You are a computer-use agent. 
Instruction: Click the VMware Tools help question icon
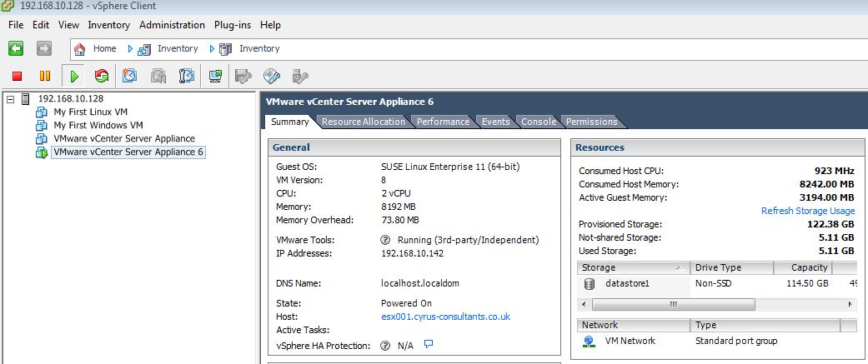coord(385,240)
